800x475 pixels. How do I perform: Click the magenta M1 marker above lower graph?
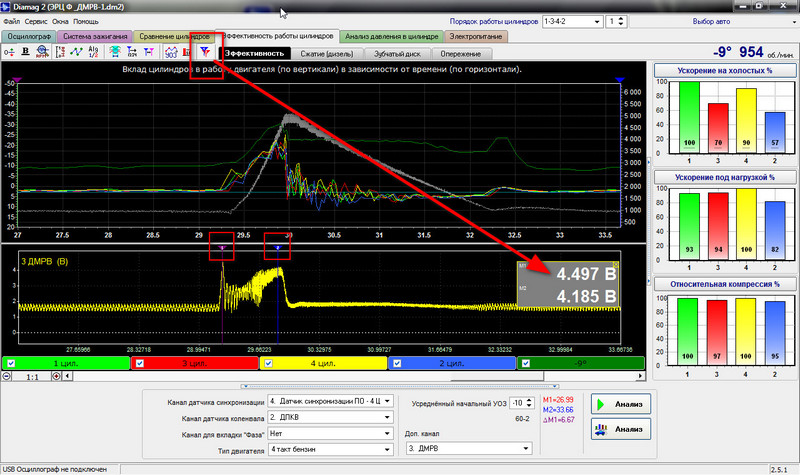tap(222, 247)
